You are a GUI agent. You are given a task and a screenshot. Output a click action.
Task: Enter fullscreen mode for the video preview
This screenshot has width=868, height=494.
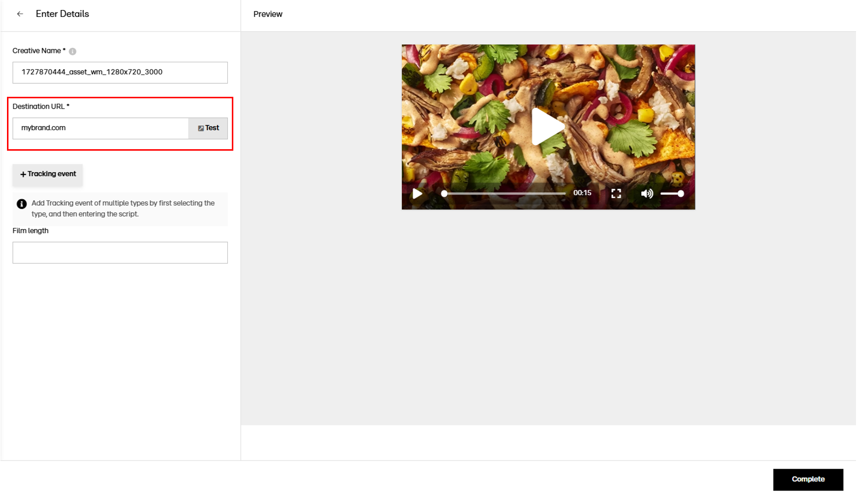[616, 194]
